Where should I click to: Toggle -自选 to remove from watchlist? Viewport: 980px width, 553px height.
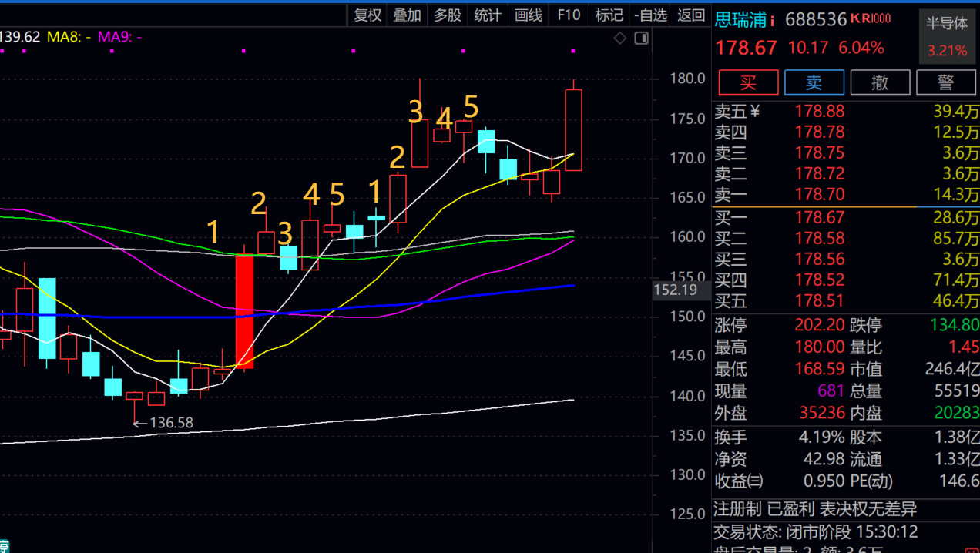(650, 15)
